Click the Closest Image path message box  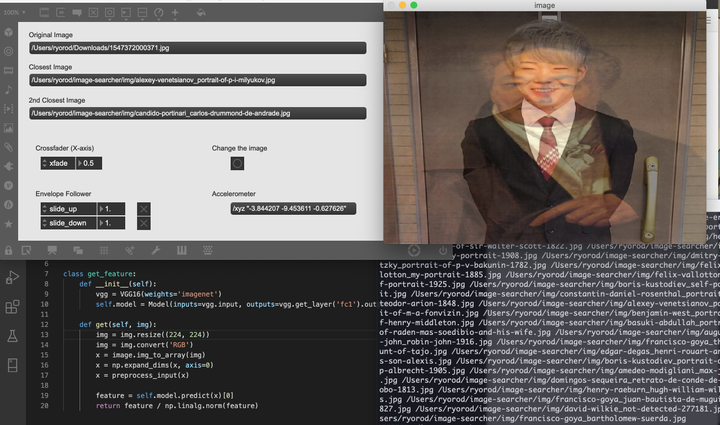pos(197,80)
